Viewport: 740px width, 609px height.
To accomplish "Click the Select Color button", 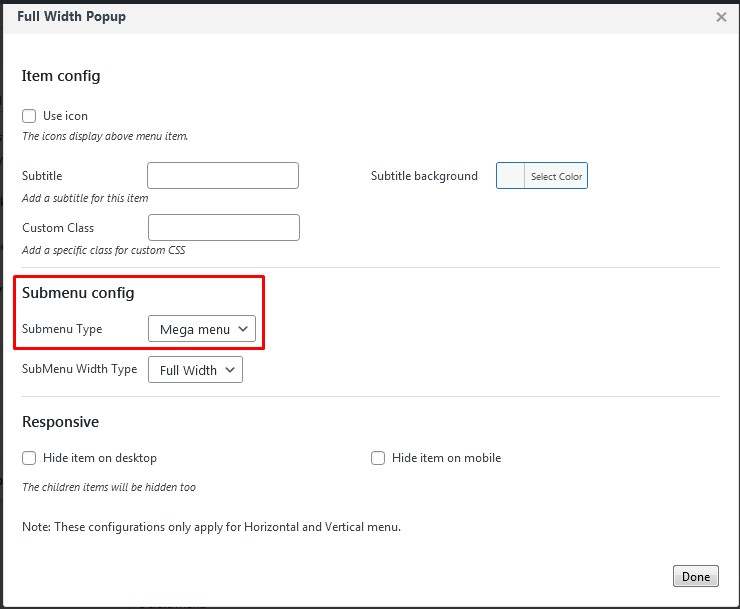I will click(x=556, y=177).
